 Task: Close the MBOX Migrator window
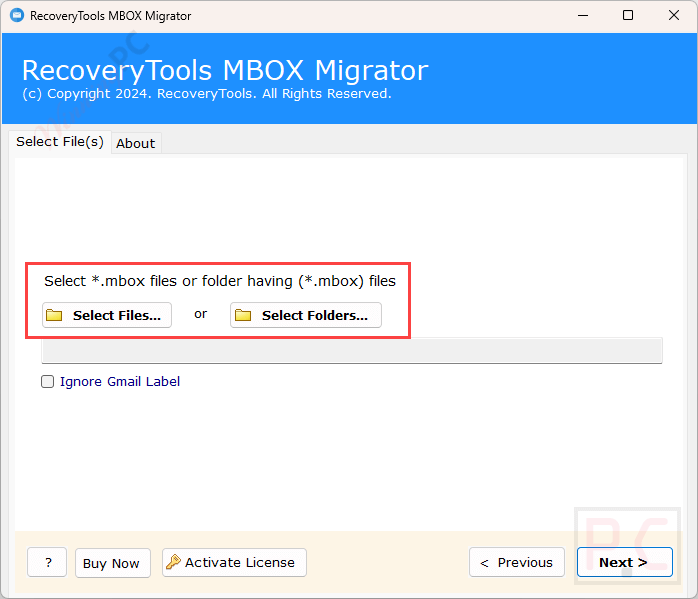coord(674,16)
